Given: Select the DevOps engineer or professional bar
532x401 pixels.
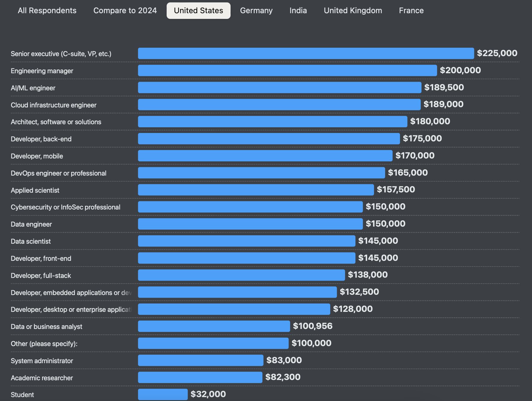Looking at the screenshot, I should [x=261, y=173].
